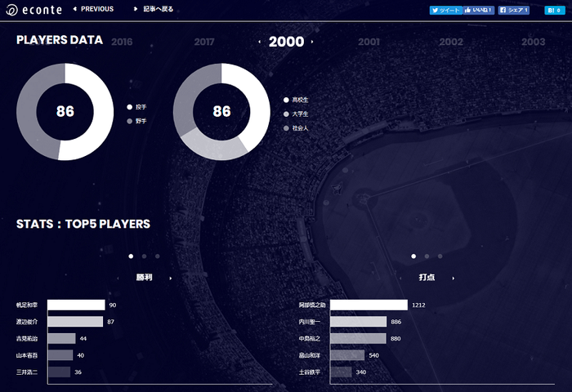The height and width of the screenshot is (392, 572).
Task: Jump to the 2017 year tab
Action: point(204,42)
